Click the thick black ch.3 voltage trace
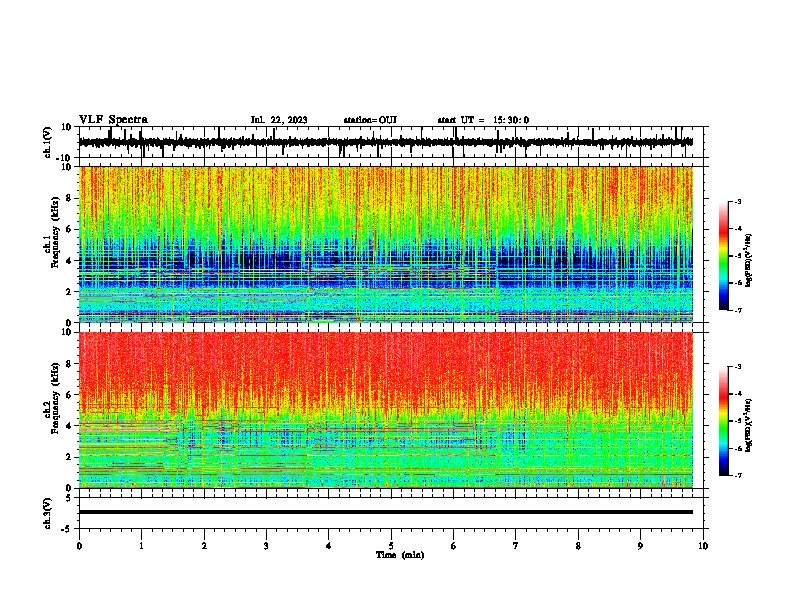Screen dimensions: 792x612 tap(386, 512)
